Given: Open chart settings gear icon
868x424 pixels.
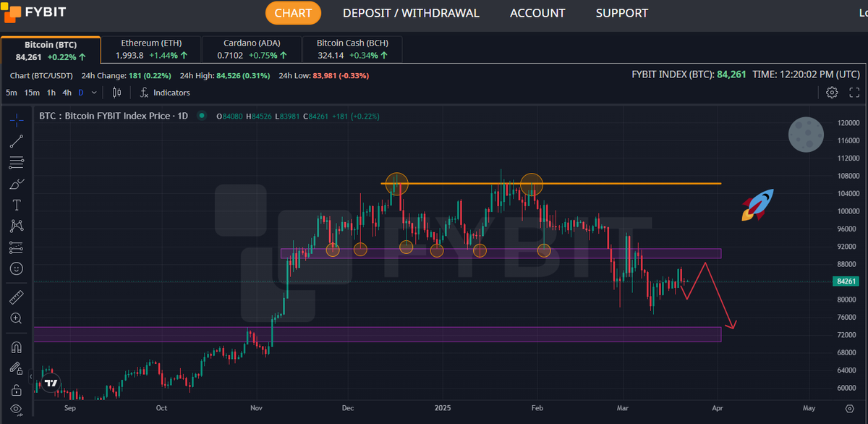Looking at the screenshot, I should pyautogui.click(x=832, y=93).
